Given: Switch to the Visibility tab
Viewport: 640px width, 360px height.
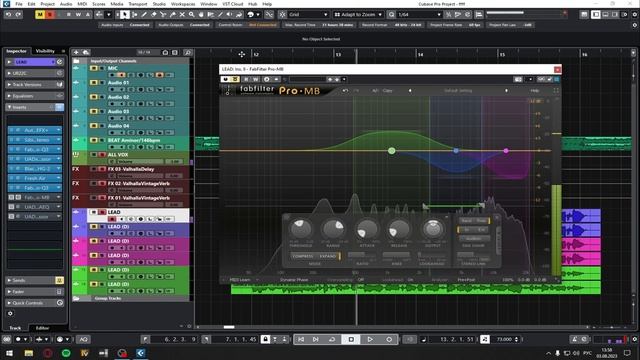Looking at the screenshot, I should coord(45,51).
